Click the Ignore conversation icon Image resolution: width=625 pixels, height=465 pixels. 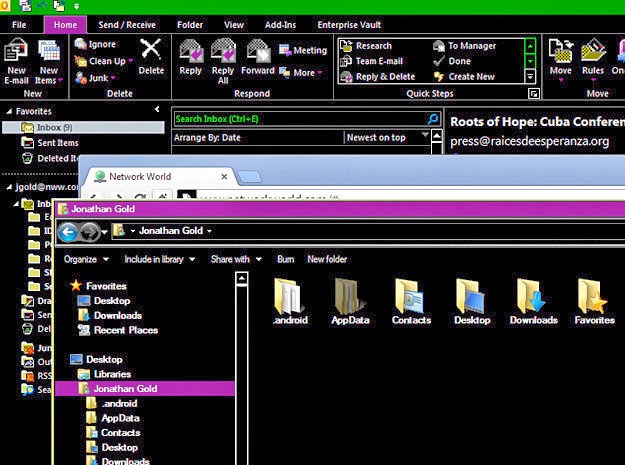click(81, 44)
